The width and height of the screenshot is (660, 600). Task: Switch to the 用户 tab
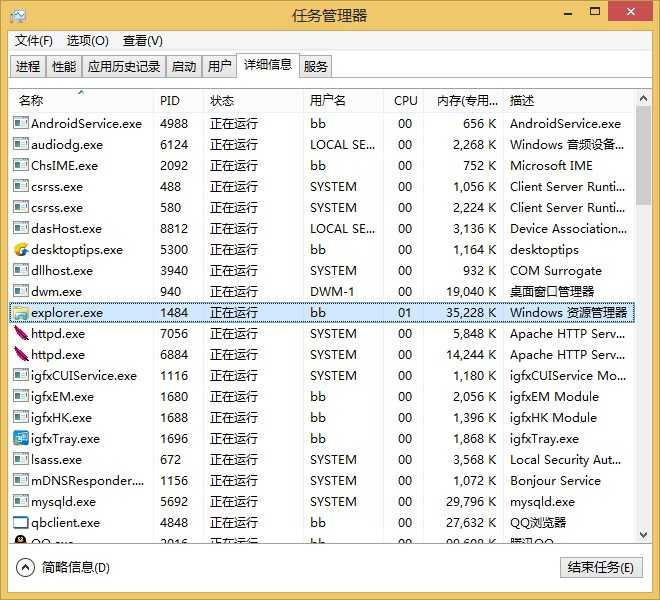pyautogui.click(x=220, y=67)
